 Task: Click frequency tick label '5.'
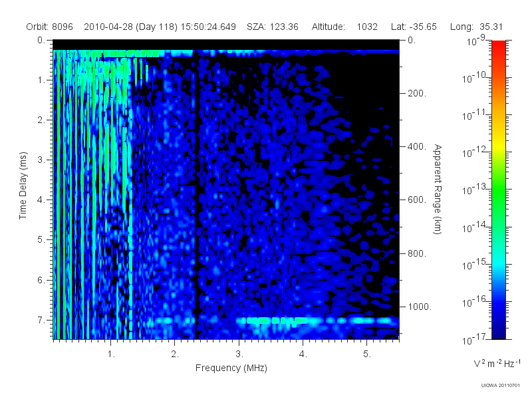367,354
